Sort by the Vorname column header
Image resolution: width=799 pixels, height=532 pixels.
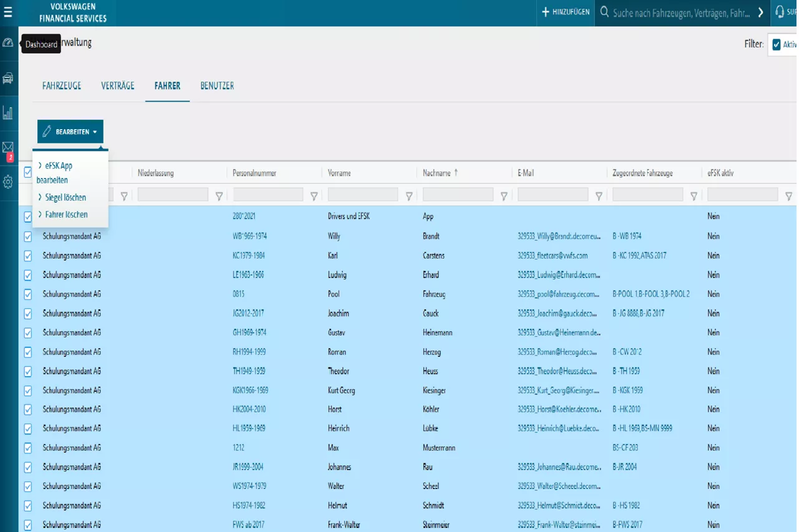340,173
